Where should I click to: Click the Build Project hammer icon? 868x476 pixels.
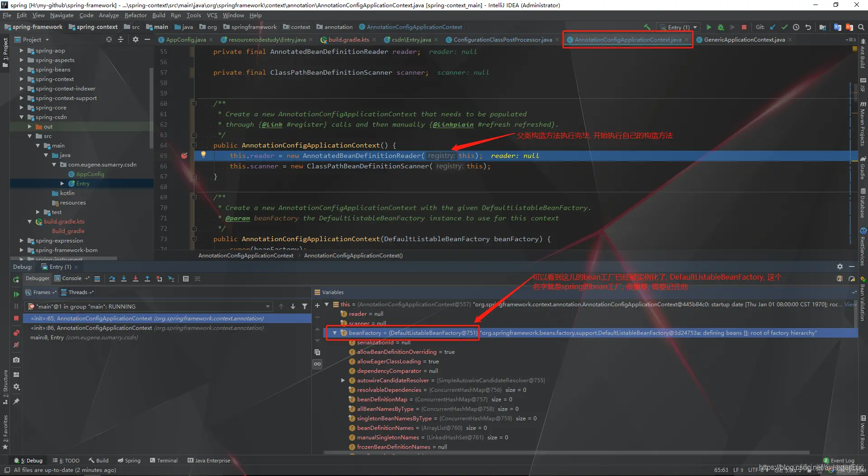[647, 27]
